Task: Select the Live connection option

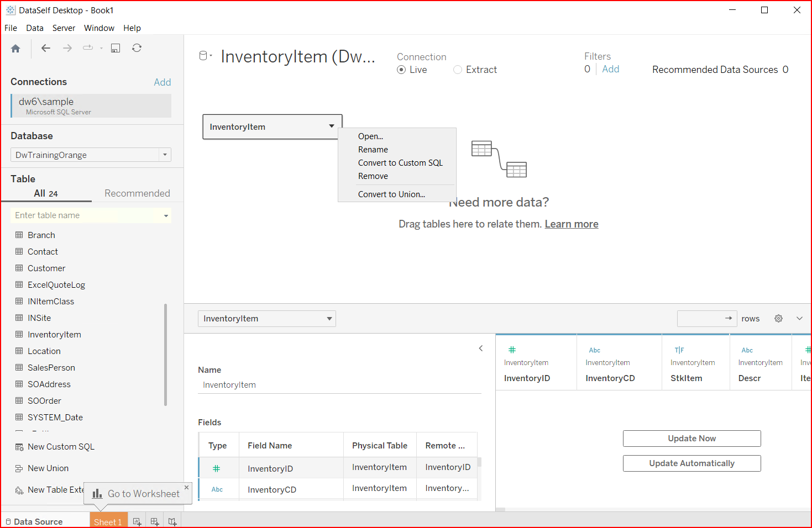Action: pyautogui.click(x=402, y=70)
